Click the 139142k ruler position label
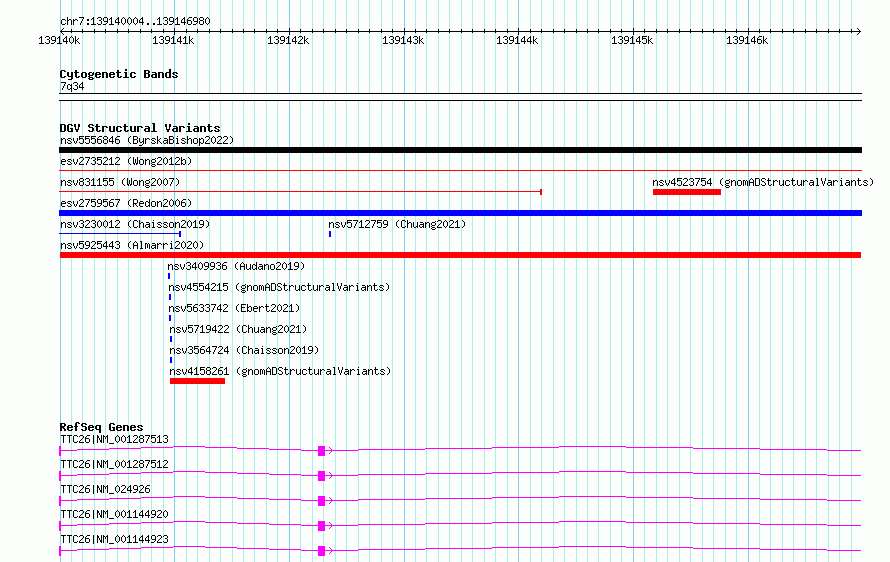Image resolution: width=890 pixels, height=562 pixels. click(288, 40)
